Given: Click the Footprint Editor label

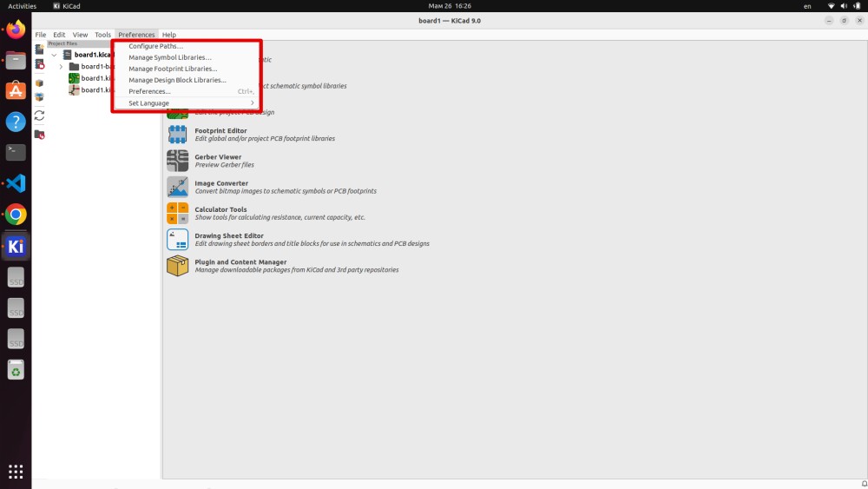Looking at the screenshot, I should click(x=220, y=130).
